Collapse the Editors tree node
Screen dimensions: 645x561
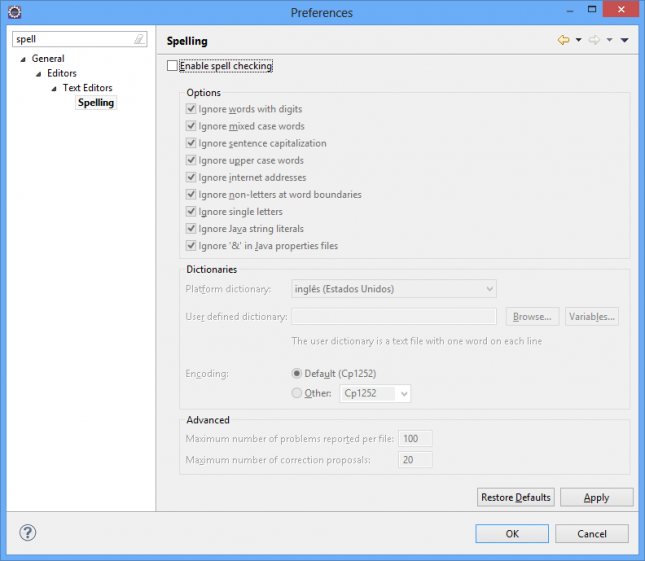pos(38,74)
